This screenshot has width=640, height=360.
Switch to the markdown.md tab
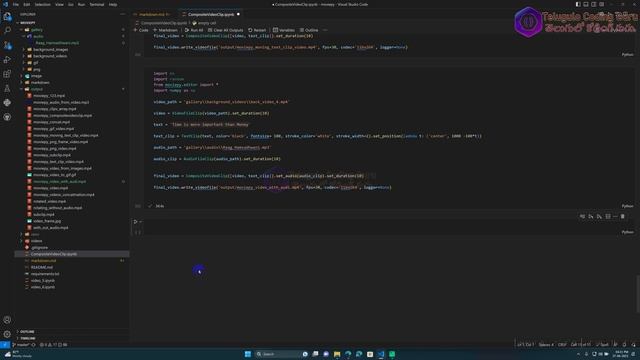[x=154, y=14]
